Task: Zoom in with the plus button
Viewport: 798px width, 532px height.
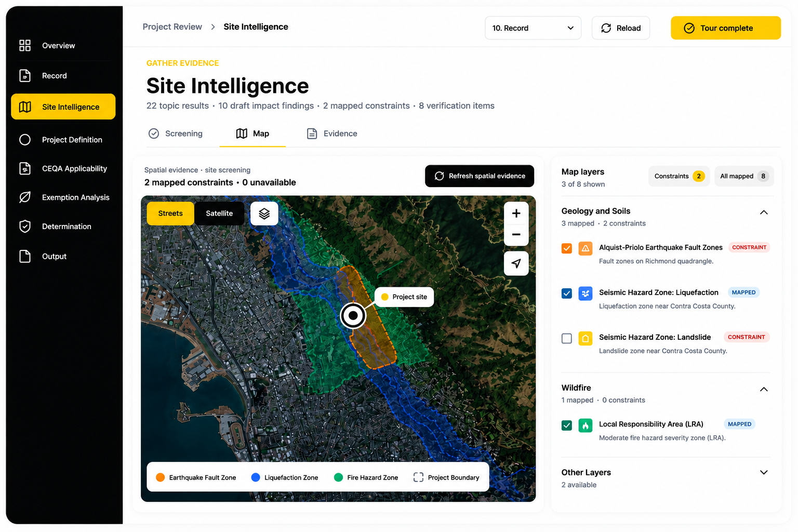Action: [516, 214]
